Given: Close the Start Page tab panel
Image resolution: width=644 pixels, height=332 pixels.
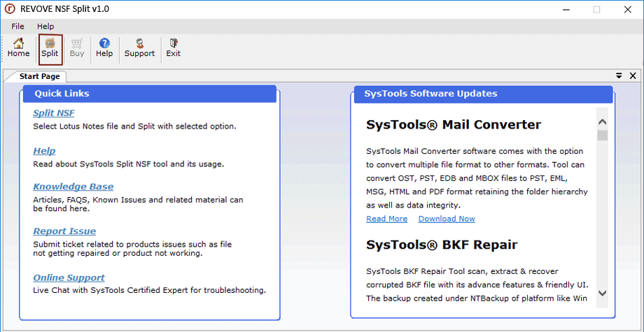Looking at the screenshot, I should coord(633,75).
